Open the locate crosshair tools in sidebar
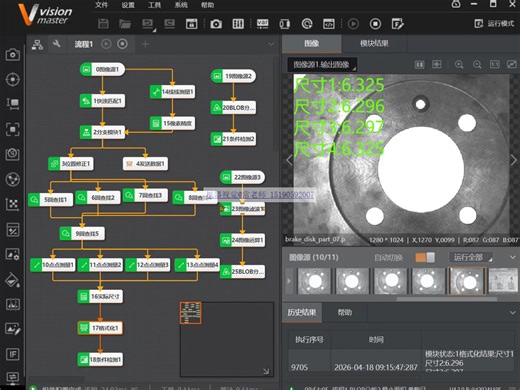 pos(13,79)
